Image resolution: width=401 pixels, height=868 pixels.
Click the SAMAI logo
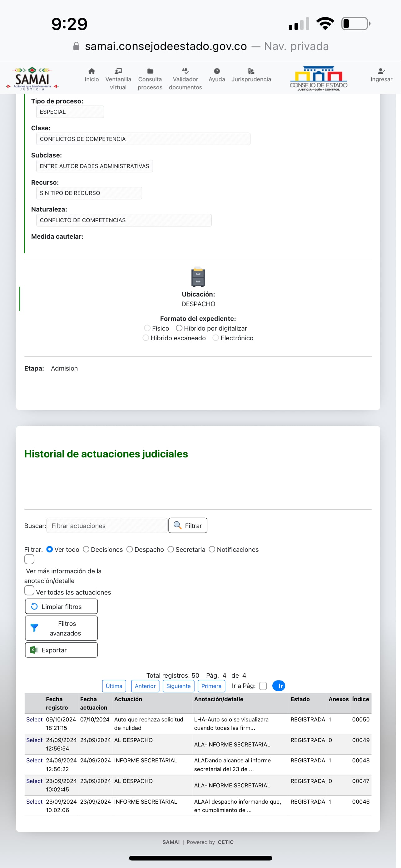click(32, 78)
